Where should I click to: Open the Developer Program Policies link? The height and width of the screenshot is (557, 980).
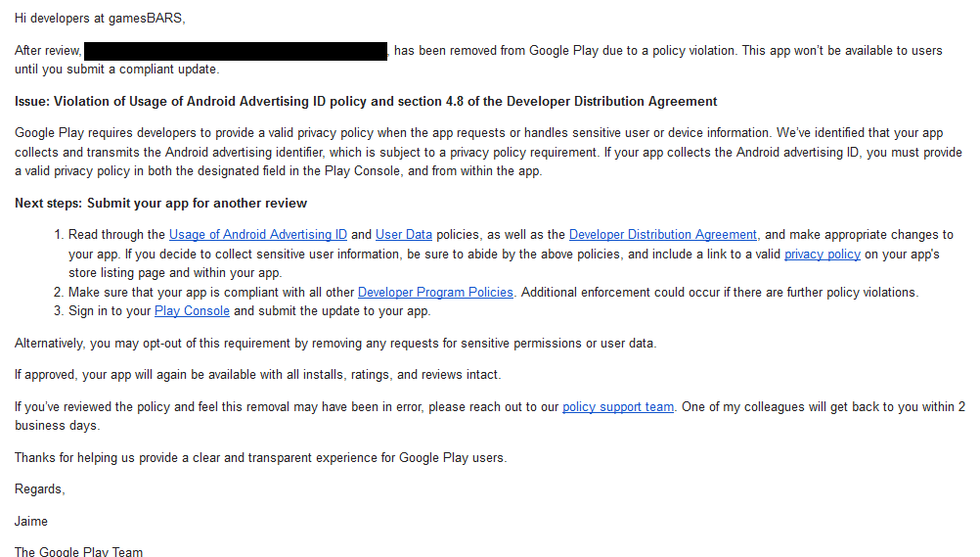435,293
